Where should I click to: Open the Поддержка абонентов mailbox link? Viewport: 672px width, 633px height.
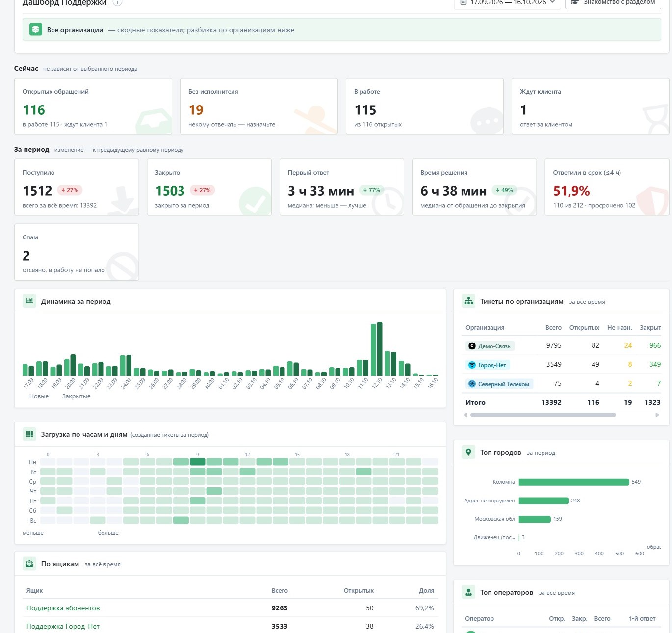(63, 608)
